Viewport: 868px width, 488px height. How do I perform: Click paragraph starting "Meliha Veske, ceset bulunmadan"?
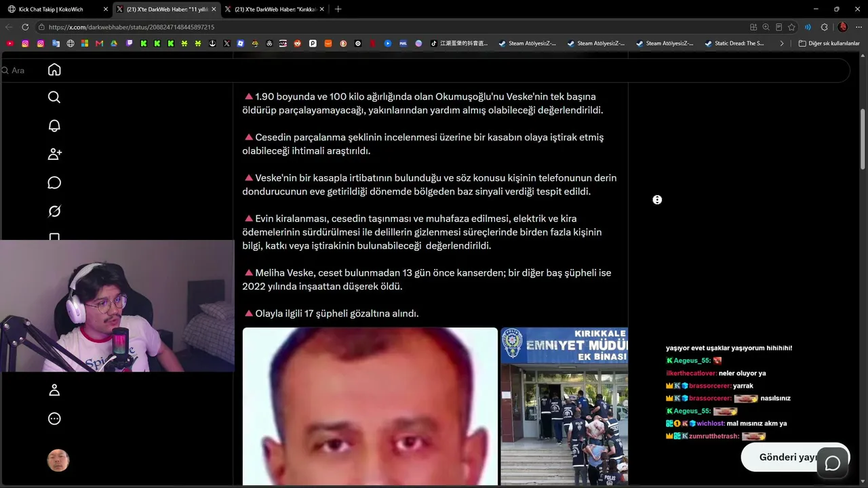[x=427, y=279]
